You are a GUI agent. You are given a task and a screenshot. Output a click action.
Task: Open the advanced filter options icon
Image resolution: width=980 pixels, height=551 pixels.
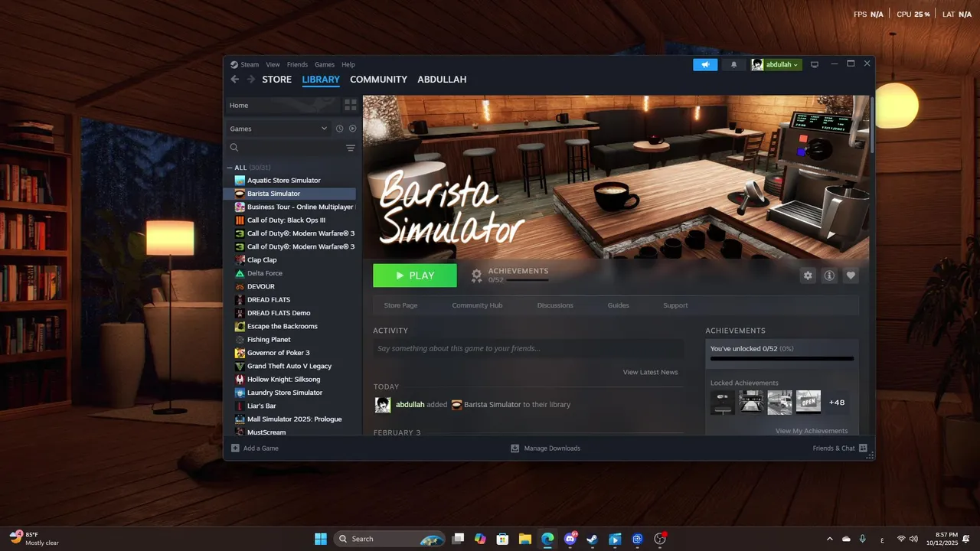pos(351,148)
